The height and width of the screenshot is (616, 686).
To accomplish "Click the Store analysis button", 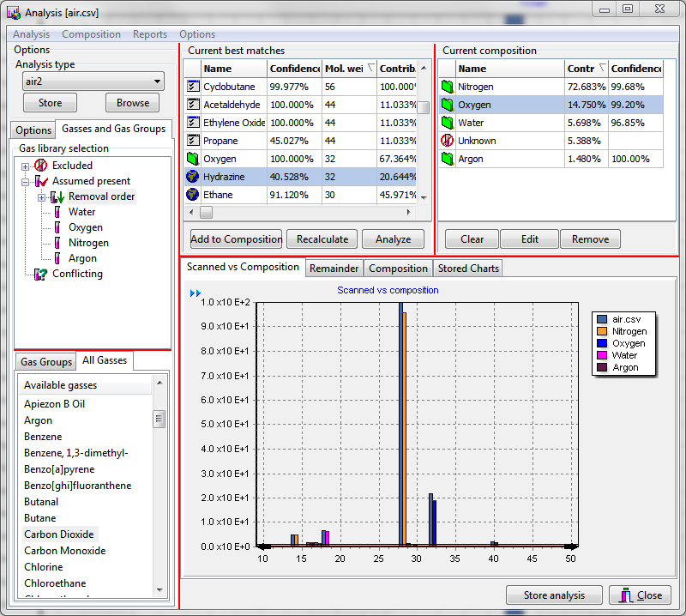I will coord(554,595).
